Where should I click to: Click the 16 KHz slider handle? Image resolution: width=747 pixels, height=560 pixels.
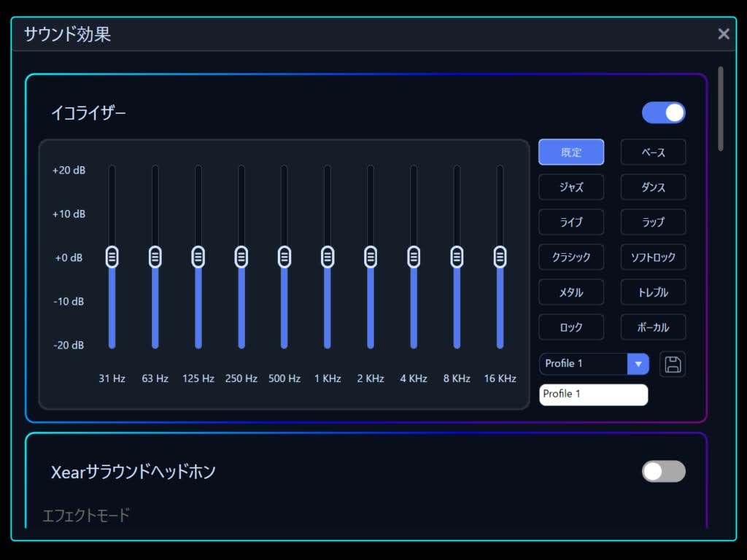pos(499,257)
